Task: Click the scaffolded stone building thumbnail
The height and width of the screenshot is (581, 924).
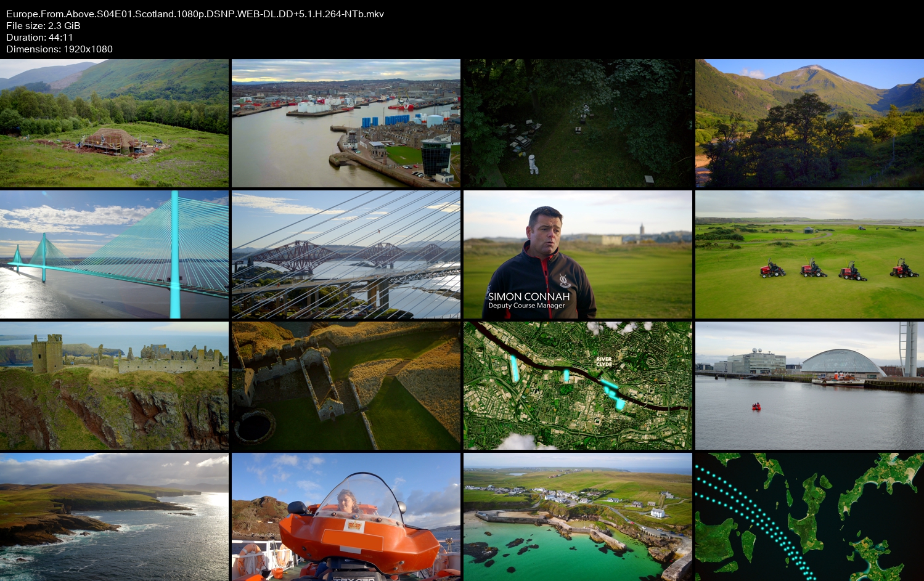Action: pos(114,123)
